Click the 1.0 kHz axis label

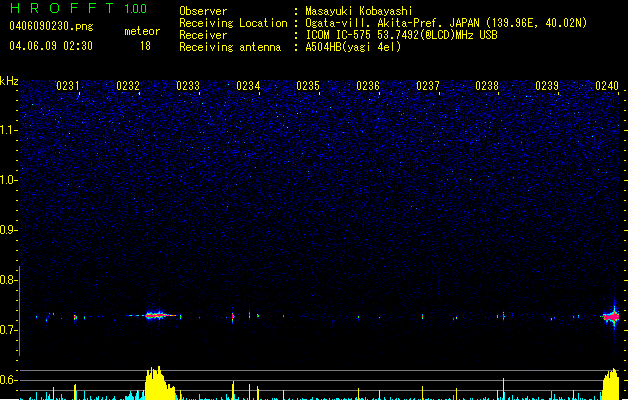8,180
